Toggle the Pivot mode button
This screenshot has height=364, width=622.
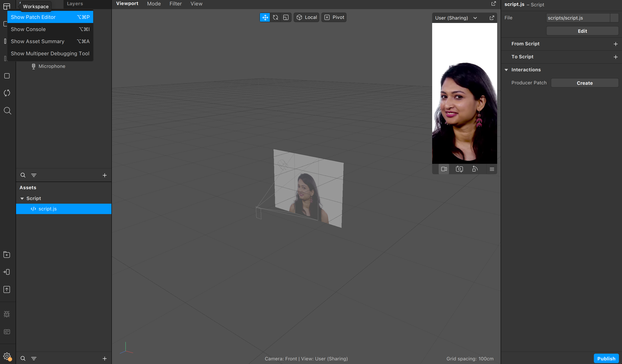tap(334, 17)
